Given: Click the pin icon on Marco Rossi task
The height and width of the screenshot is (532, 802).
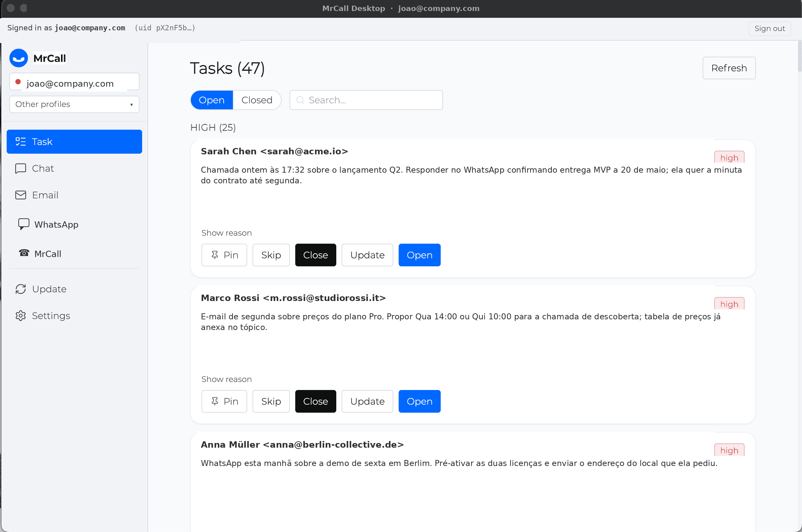Looking at the screenshot, I should (215, 401).
